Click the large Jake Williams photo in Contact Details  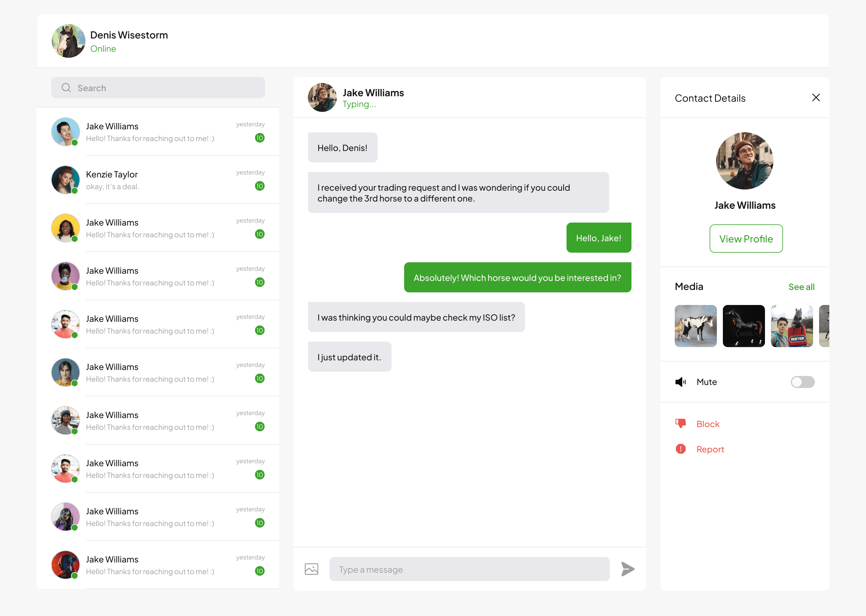[x=745, y=161]
